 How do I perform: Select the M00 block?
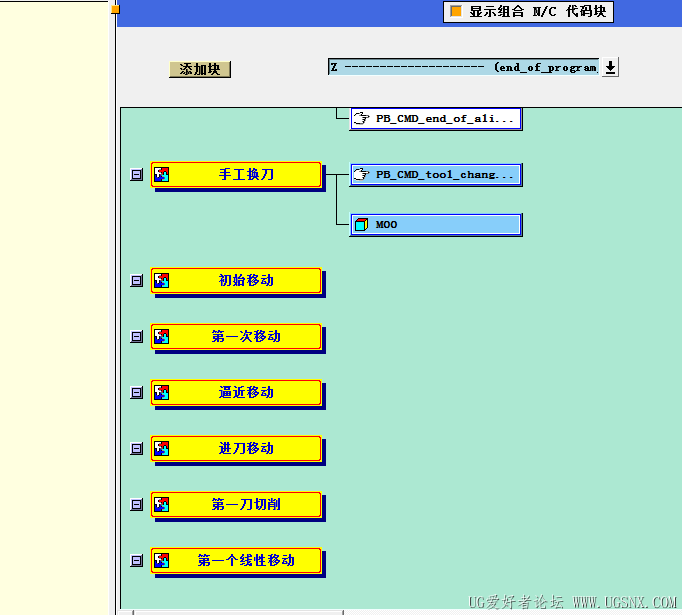(x=436, y=225)
